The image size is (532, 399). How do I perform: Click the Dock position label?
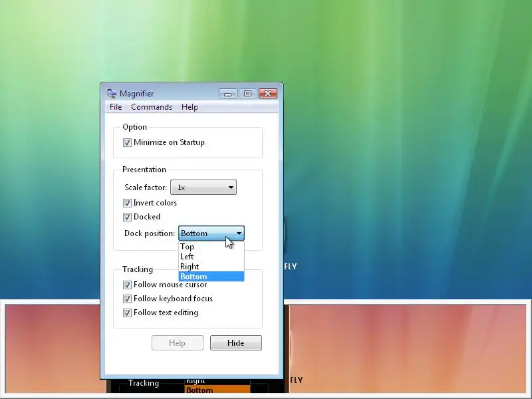point(150,233)
